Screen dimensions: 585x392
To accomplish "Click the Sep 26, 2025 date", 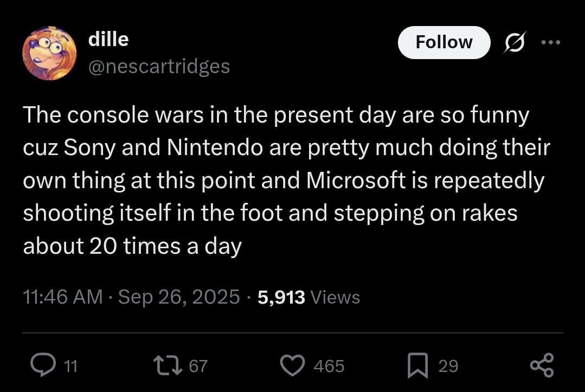I will tap(178, 297).
